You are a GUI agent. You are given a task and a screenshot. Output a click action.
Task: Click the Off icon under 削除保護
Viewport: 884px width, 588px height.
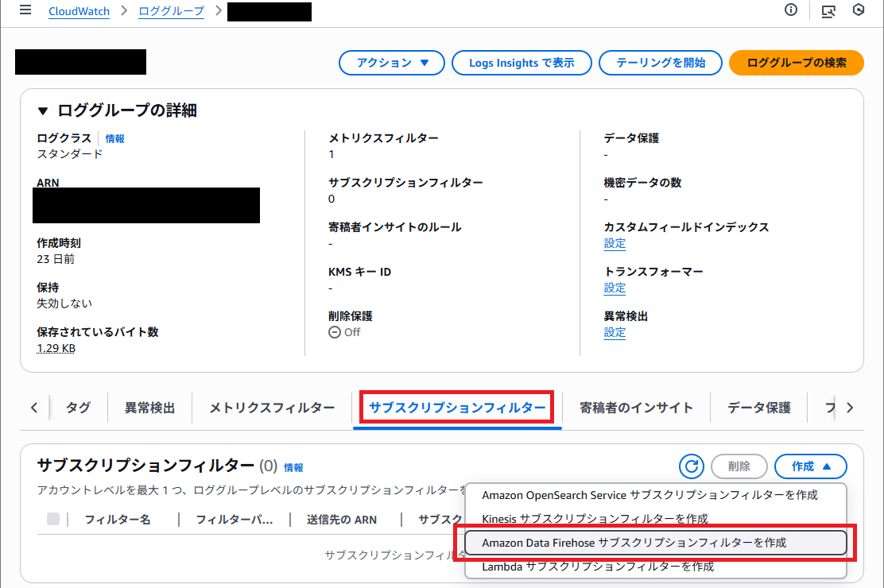pos(335,333)
